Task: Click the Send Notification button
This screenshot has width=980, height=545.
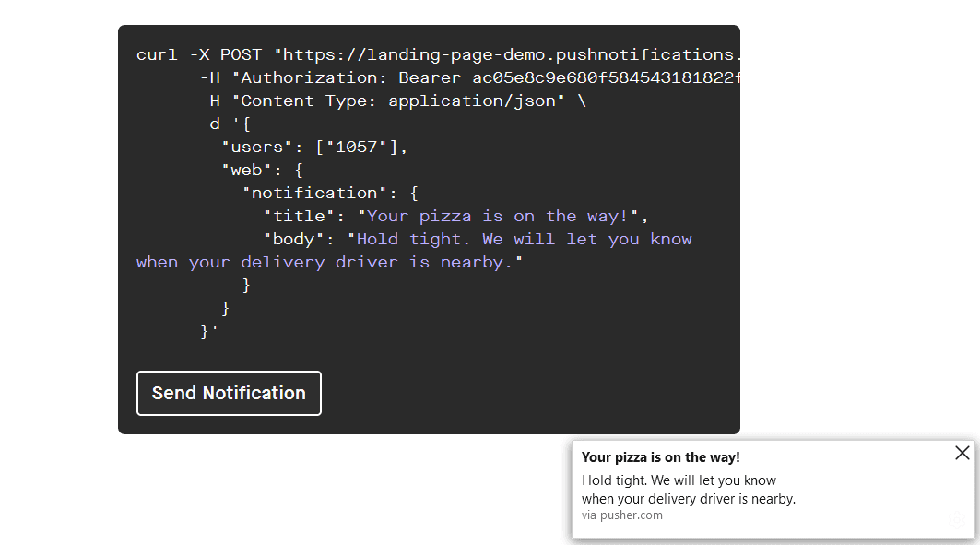Action: point(229,393)
